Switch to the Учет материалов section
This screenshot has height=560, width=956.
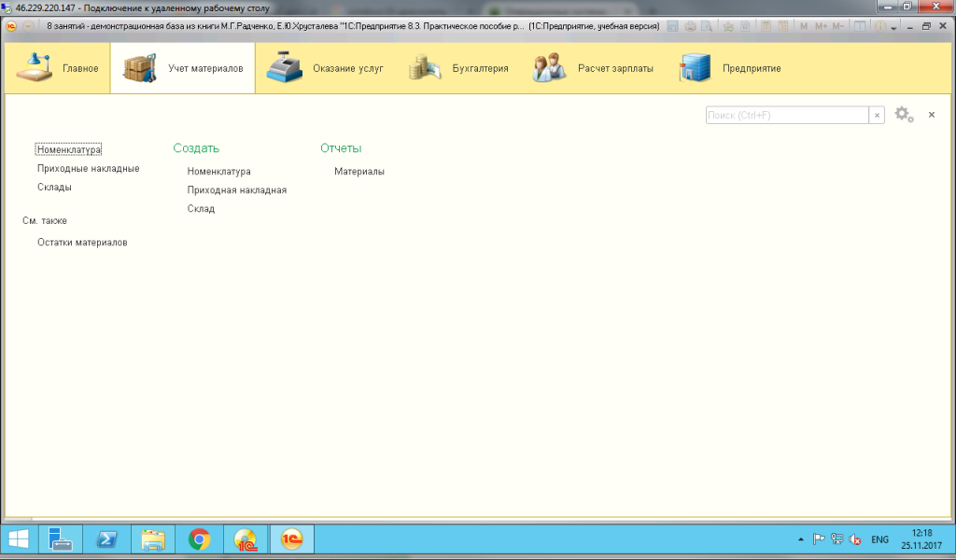[x=183, y=68]
